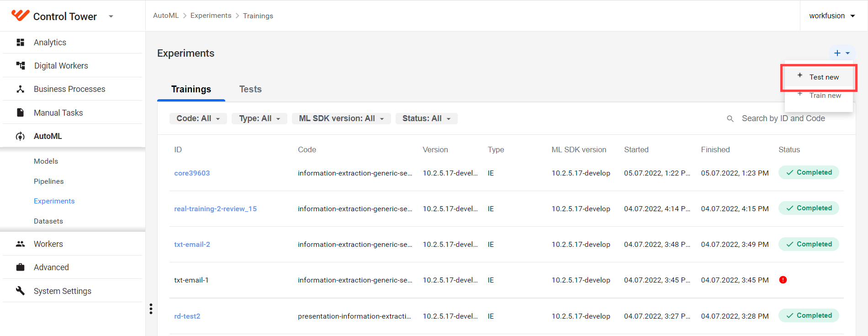Click the Type column header
Viewport: 868px width, 336px height.
point(496,149)
